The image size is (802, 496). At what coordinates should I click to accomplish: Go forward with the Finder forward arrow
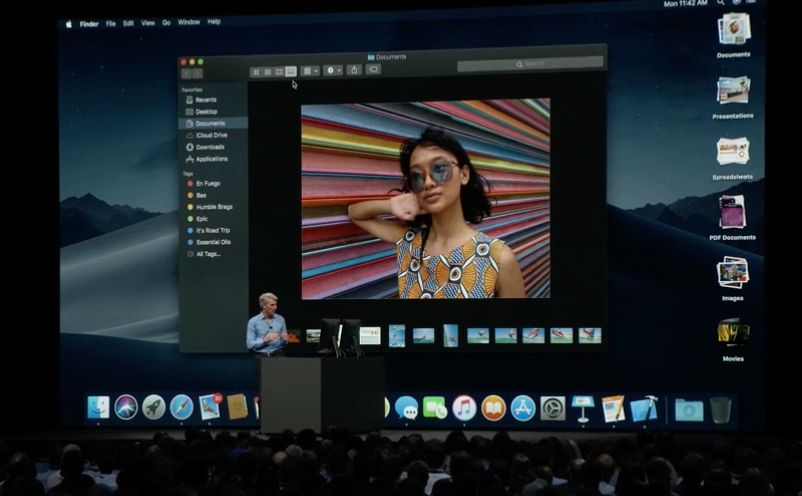(197, 74)
